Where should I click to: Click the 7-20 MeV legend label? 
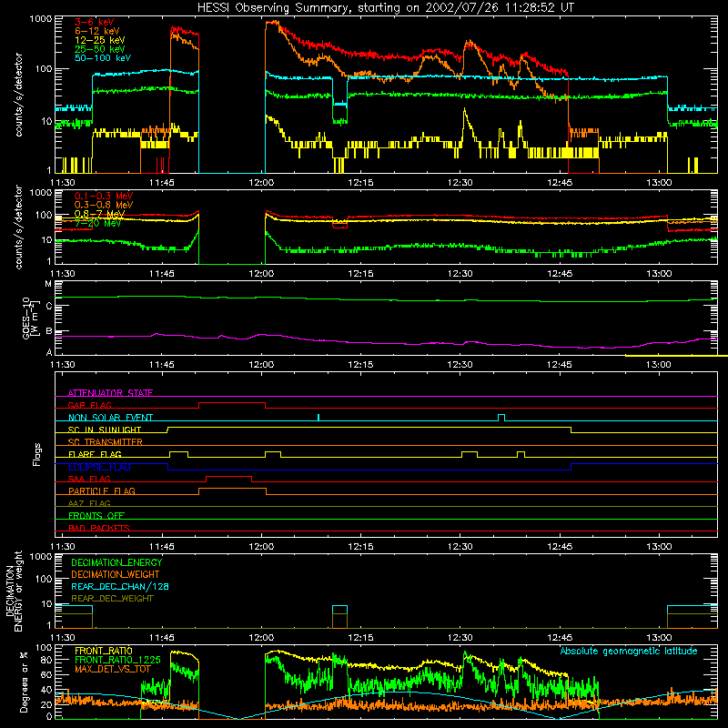click(x=97, y=223)
